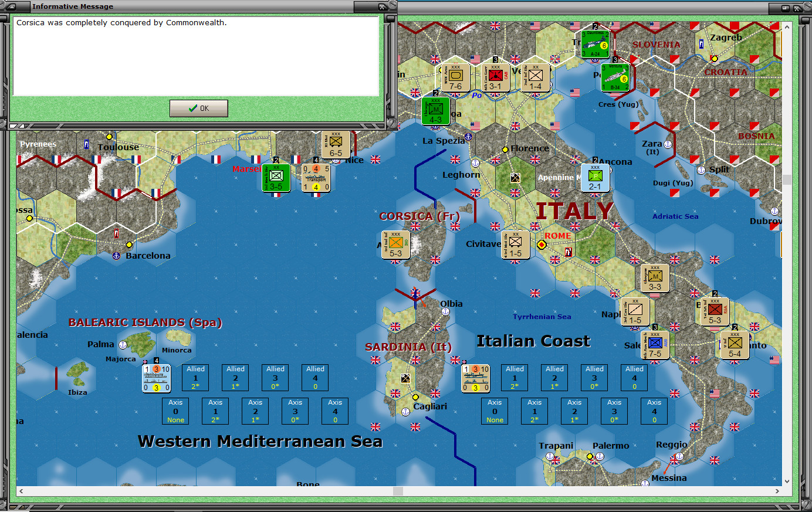The height and width of the screenshot is (512, 812).
Task: Click the fortress icon near Zagreb
Action: click(701, 44)
